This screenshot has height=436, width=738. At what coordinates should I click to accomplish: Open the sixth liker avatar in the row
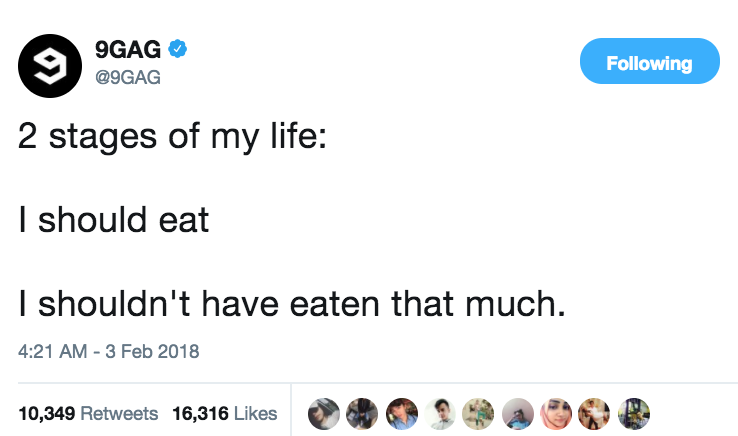point(517,412)
